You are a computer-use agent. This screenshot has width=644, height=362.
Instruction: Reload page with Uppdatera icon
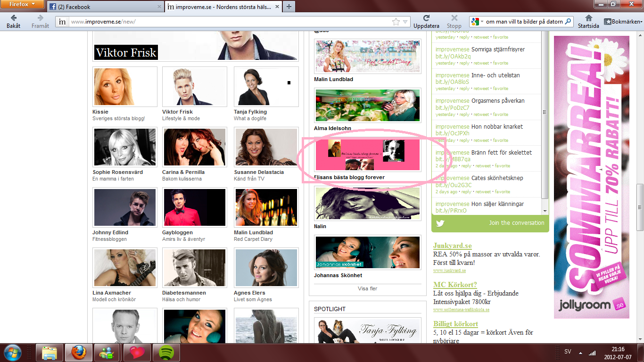(x=426, y=18)
